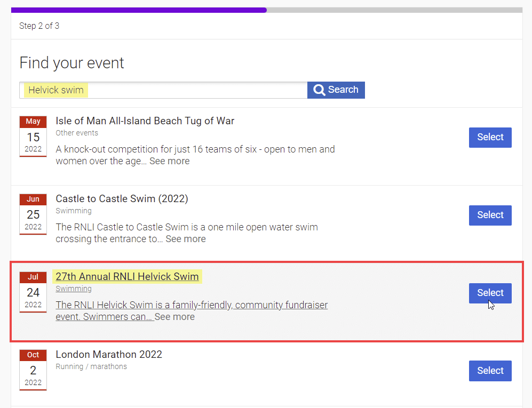Click the magnifying glass Search icon
The image size is (532, 408).
319,90
